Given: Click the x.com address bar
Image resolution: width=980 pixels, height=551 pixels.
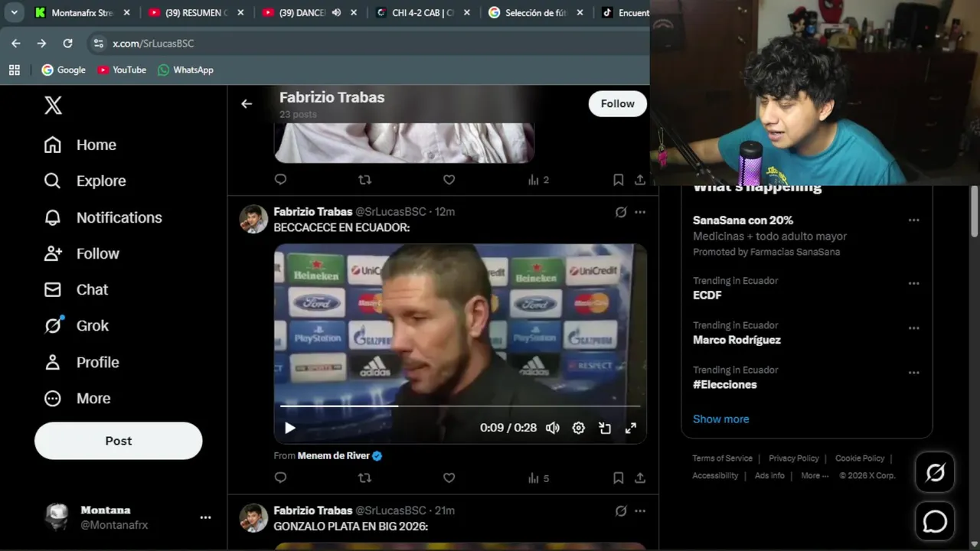Looking at the screenshot, I should click(367, 44).
